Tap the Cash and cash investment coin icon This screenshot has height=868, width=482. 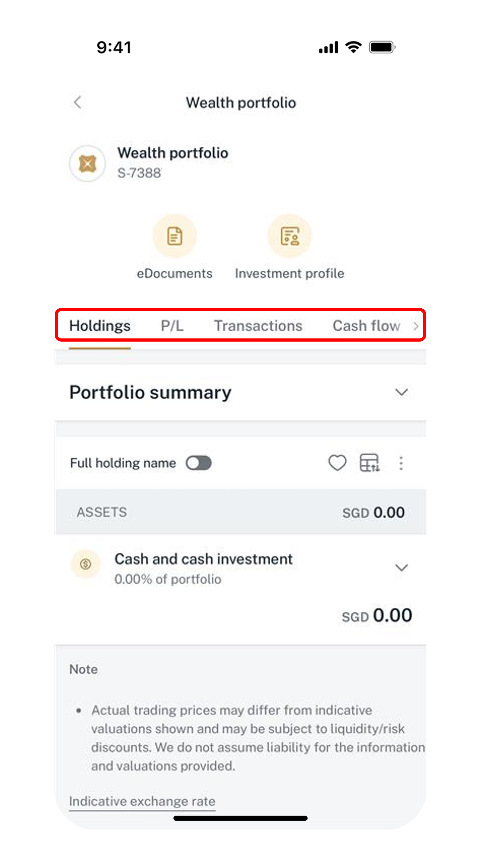(x=86, y=564)
